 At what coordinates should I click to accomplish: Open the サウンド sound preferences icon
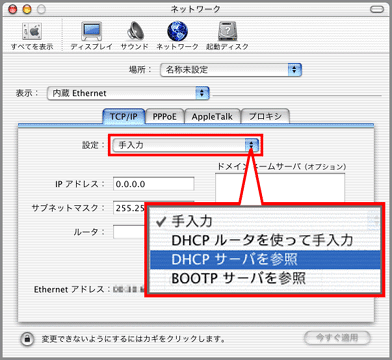[x=135, y=32]
